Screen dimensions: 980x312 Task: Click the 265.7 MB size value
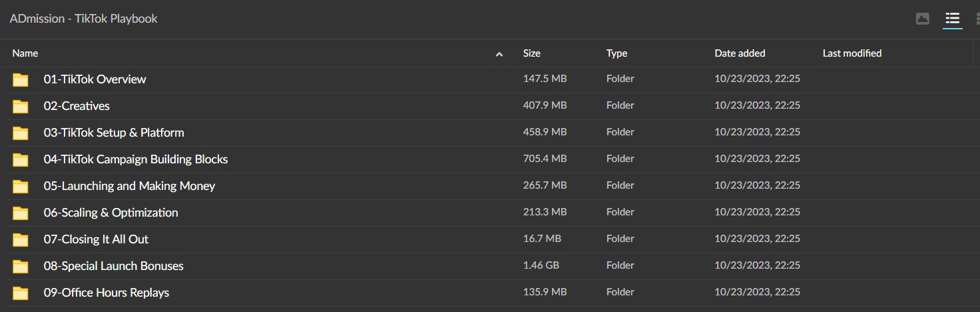click(545, 185)
